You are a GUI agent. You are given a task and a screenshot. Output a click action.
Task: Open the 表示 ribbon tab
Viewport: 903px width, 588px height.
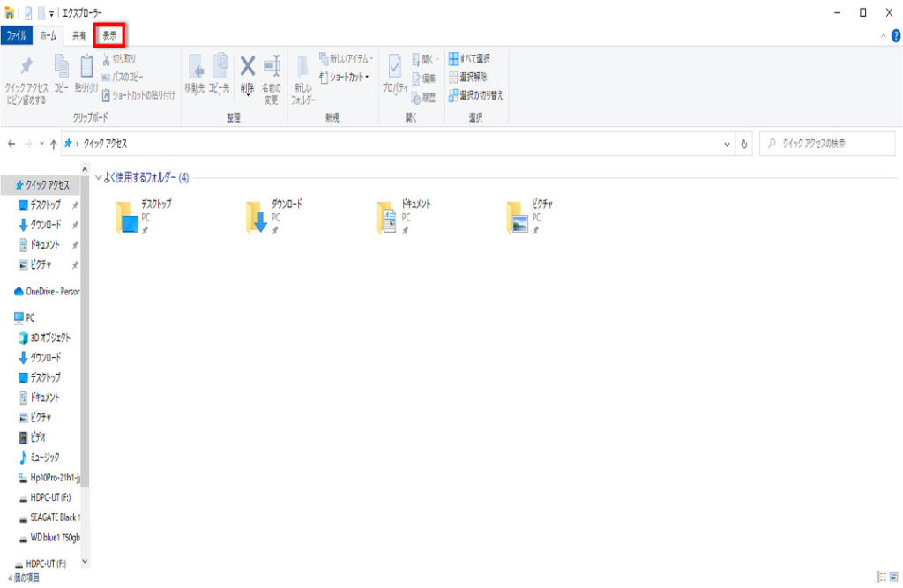click(109, 35)
